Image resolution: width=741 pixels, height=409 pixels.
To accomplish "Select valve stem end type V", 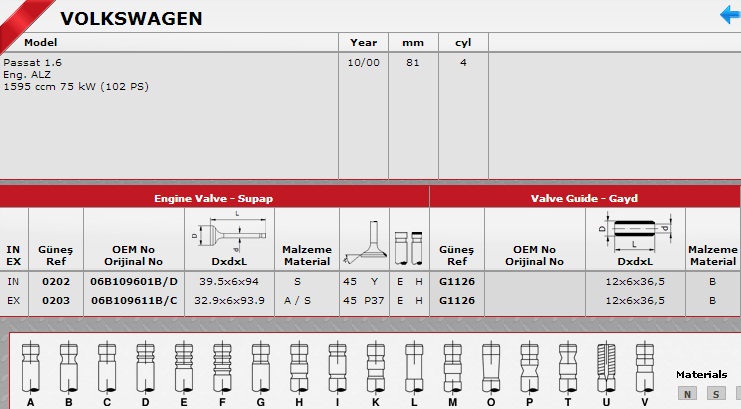I will click(645, 374).
